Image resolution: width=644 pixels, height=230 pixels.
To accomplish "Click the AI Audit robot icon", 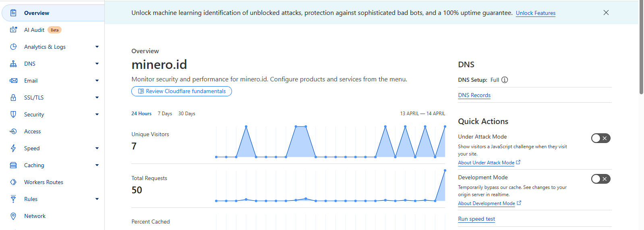I will pos(13,30).
